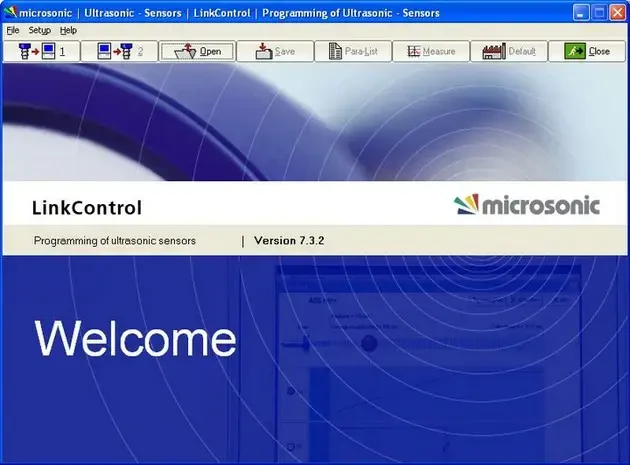Image resolution: width=630 pixels, height=465 pixels.
Task: Minimize the LinkControl window
Action: click(582, 12)
